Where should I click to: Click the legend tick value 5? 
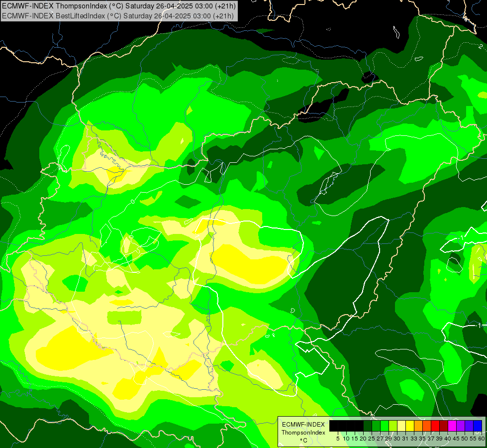click(338, 439)
